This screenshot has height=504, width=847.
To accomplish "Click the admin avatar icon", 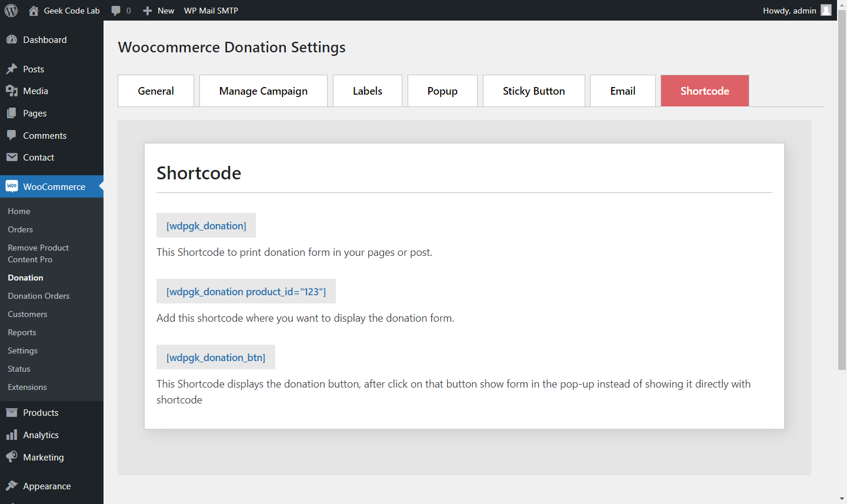I will (826, 10).
